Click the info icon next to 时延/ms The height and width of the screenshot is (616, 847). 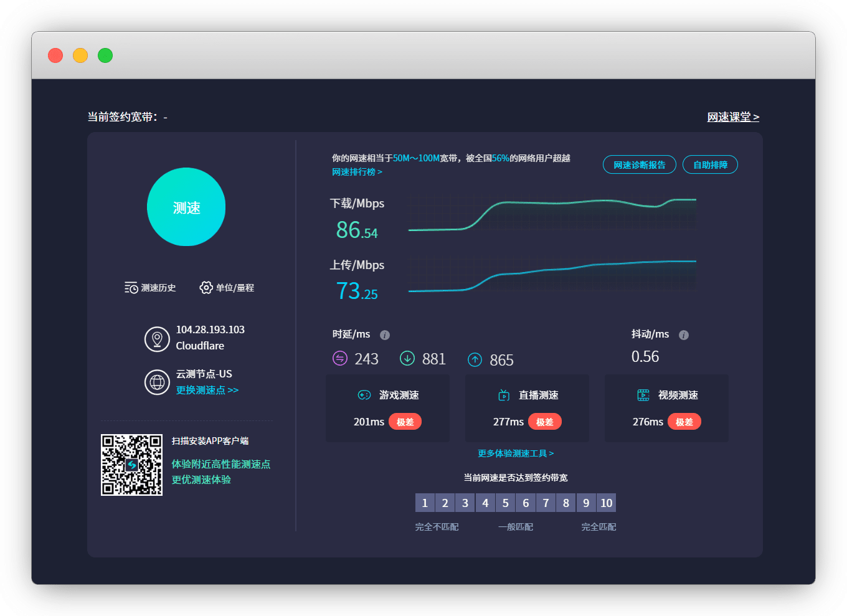click(385, 335)
